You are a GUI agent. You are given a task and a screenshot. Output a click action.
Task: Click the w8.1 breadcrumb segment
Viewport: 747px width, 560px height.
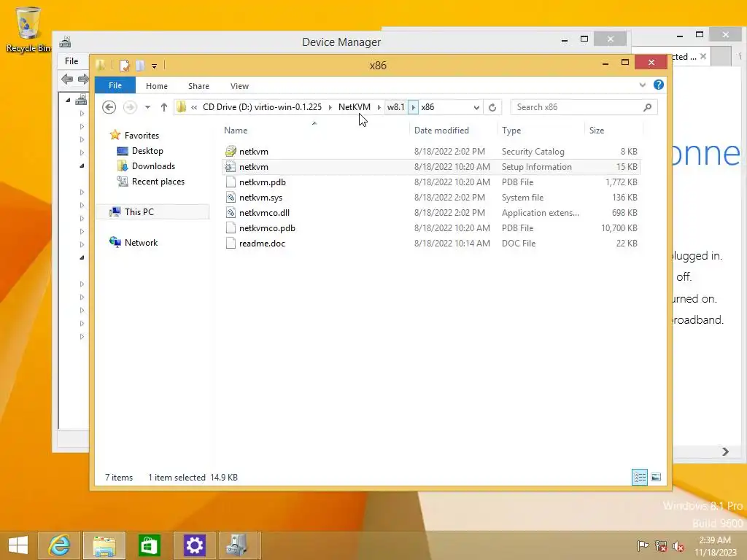click(x=395, y=107)
